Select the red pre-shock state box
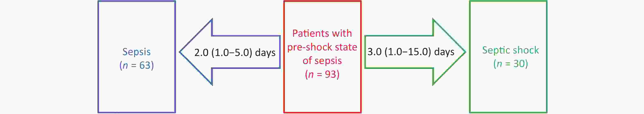This screenshot has height=114, width=644. pyautogui.click(x=322, y=57)
